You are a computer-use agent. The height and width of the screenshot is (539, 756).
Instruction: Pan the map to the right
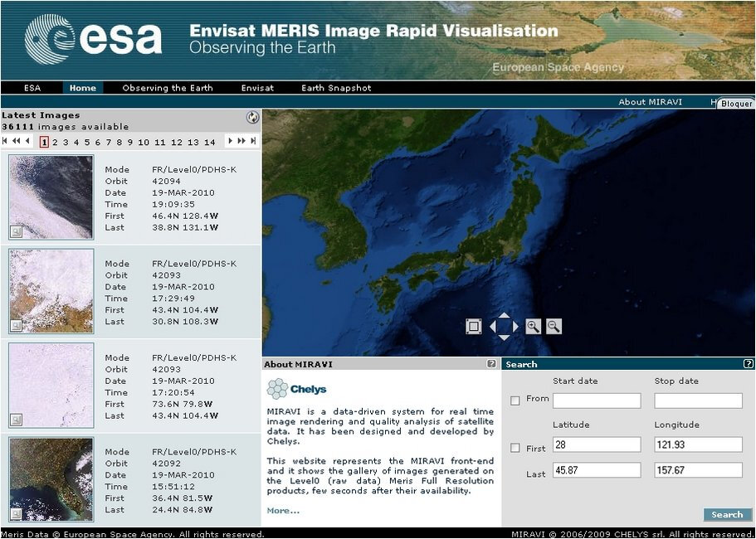[515, 327]
